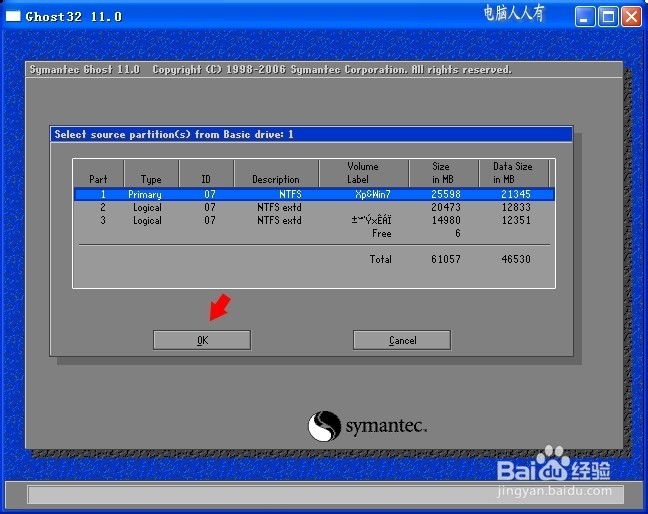Maximize the Ghost32 window
Screen dimensions: 648x514
click(x=608, y=17)
